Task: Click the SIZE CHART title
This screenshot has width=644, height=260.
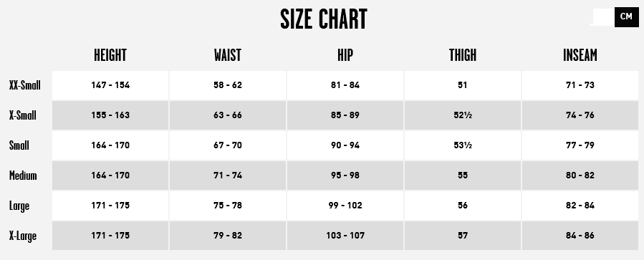Action: coord(324,19)
